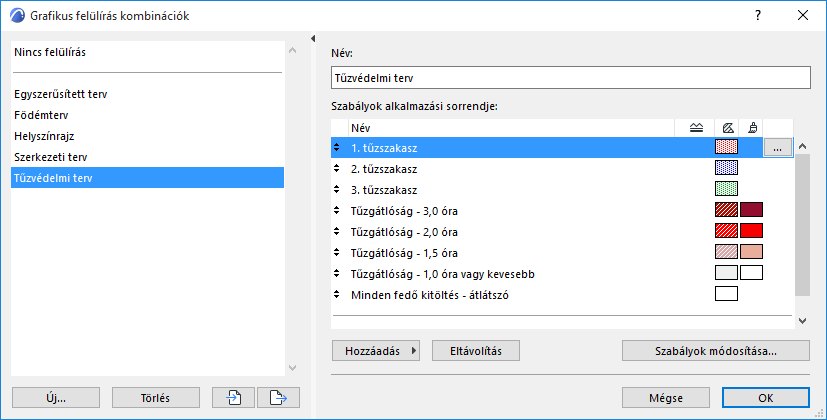The width and height of the screenshot is (827, 420).
Task: Open the Hozzáadás dropdown button
Action: click(x=376, y=350)
